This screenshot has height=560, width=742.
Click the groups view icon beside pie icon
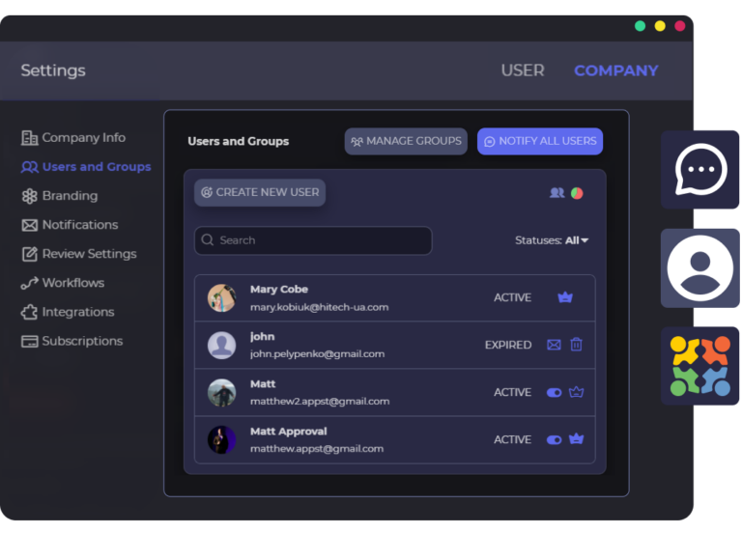pyautogui.click(x=556, y=193)
